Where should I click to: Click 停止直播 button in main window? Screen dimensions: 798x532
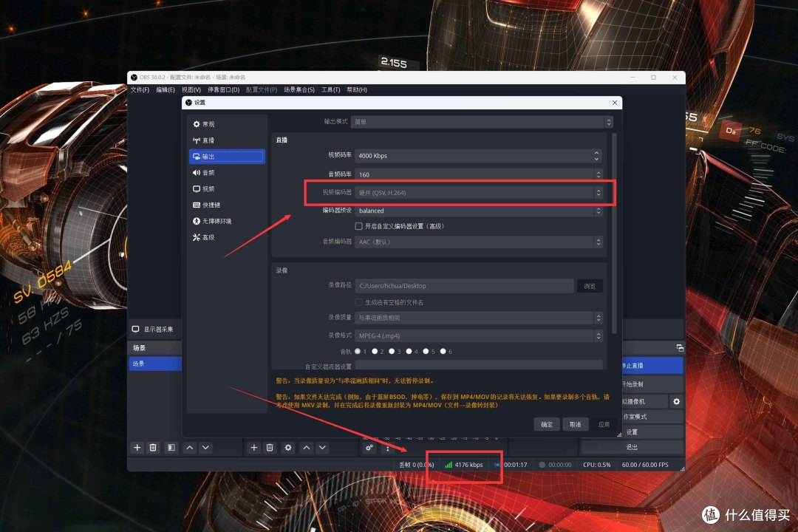[x=653, y=366]
